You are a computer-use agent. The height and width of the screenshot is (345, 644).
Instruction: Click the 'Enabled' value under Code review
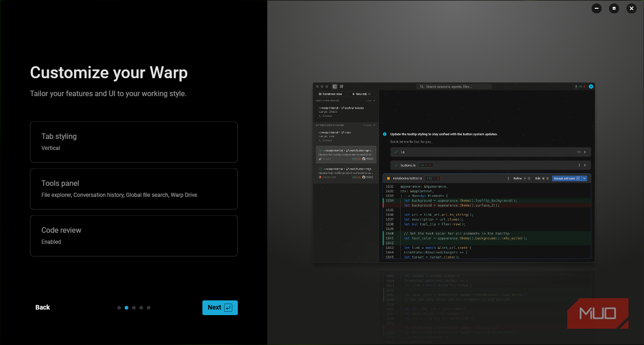[x=51, y=242]
